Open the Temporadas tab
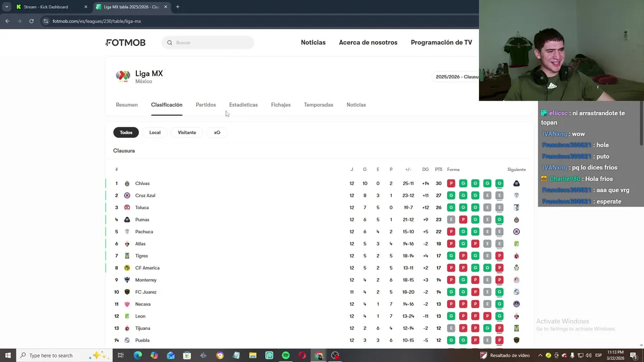The image size is (644, 362). pyautogui.click(x=318, y=105)
